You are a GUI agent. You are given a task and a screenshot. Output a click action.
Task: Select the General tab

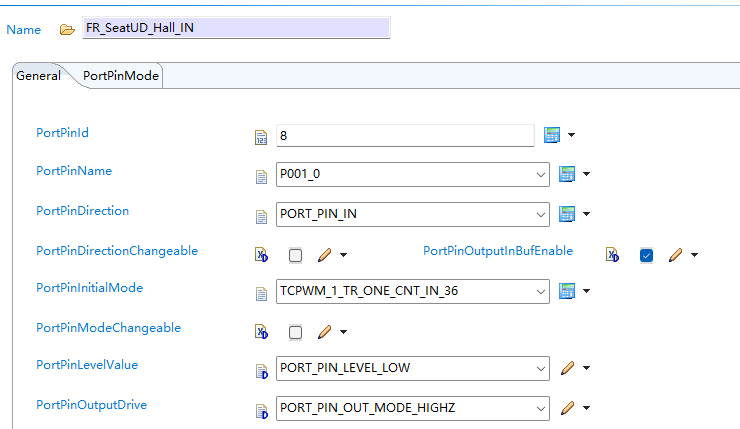click(x=38, y=76)
